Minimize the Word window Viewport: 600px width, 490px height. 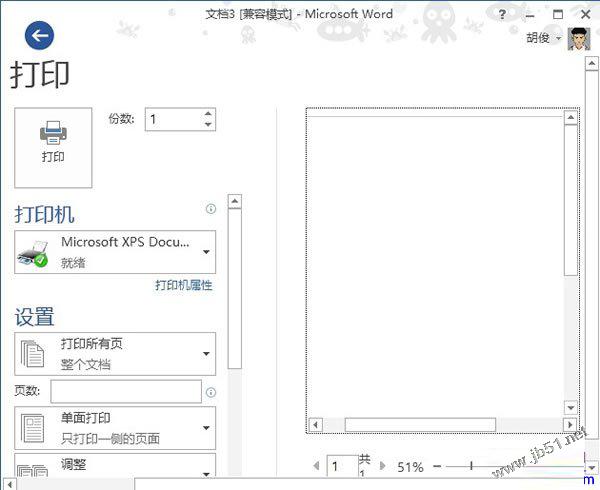(530, 15)
